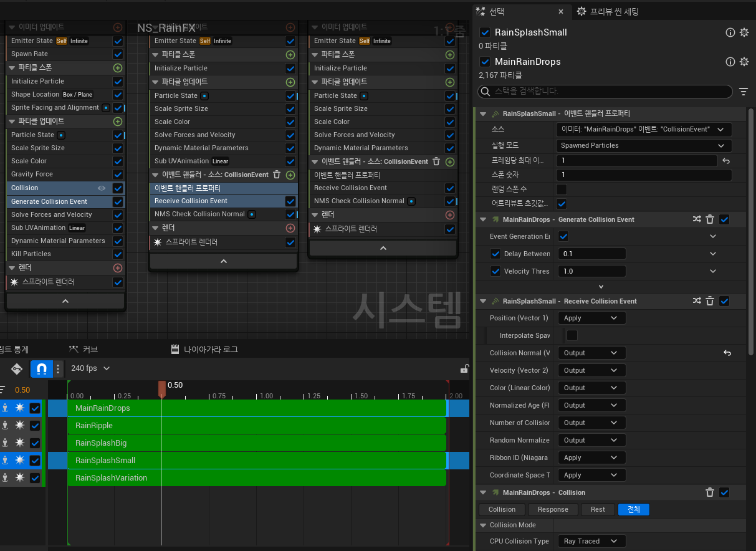Screen dimensions: 756x551
Task: Open settings gear for RainSplashSmall emitter
Action: pos(744,32)
